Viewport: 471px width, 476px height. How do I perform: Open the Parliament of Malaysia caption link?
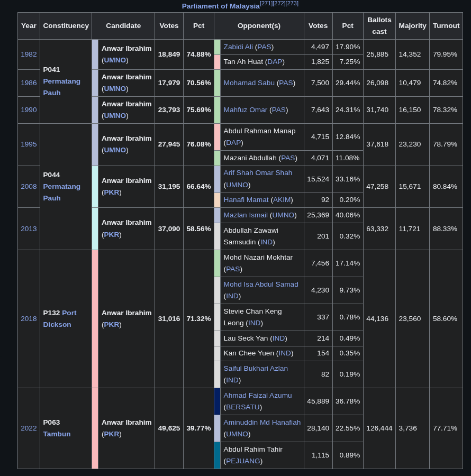[x=221, y=6]
